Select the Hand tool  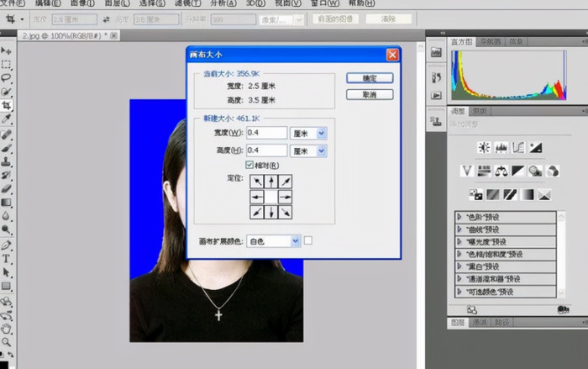[x=6, y=329]
